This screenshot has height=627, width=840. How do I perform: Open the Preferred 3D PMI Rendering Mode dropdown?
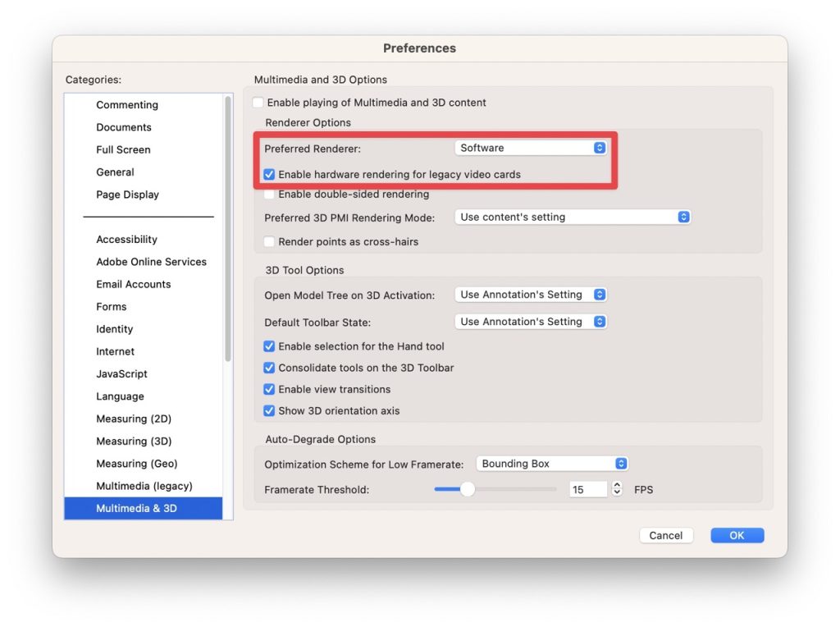coord(572,217)
